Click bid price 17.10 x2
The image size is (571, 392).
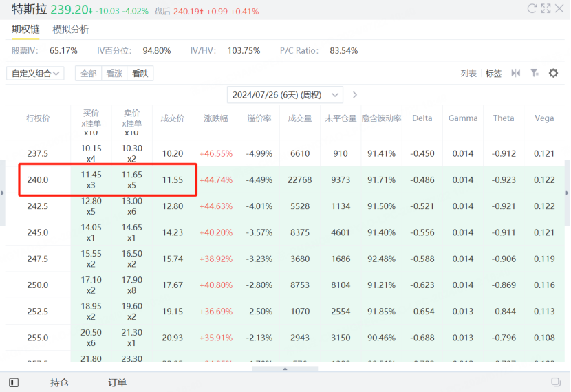click(91, 285)
